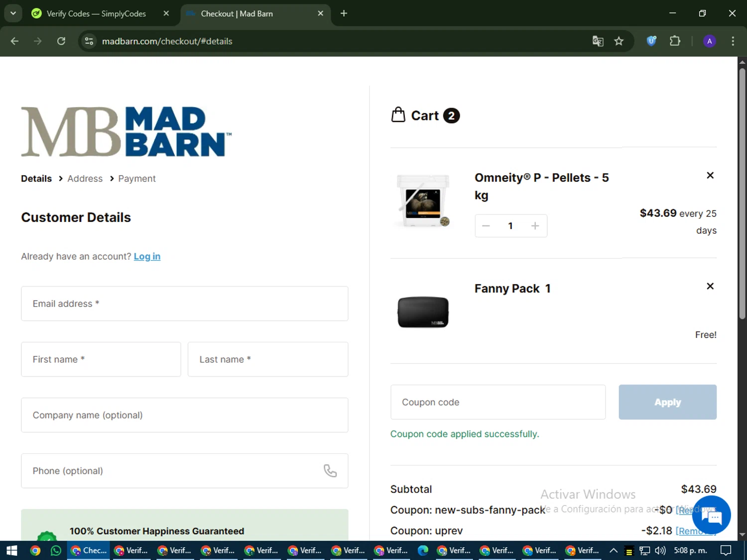This screenshot has height=560, width=747.
Task: Focus the Company name (optional) field
Action: click(185, 415)
